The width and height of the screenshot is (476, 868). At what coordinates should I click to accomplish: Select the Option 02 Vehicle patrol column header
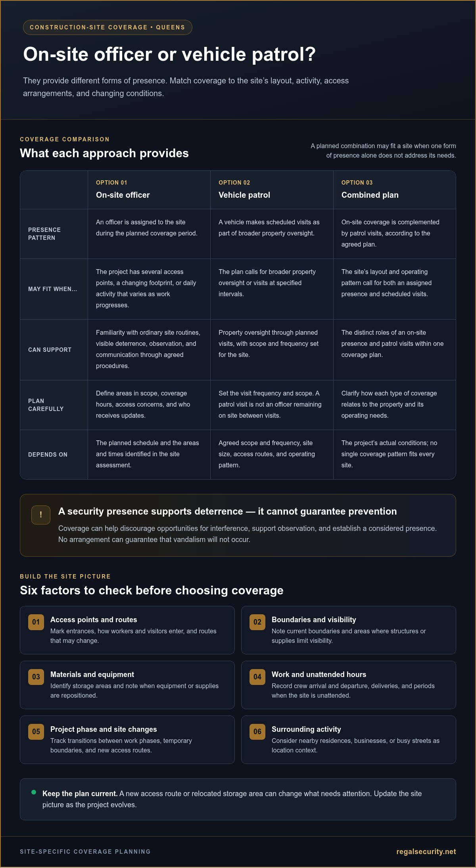coord(272,190)
